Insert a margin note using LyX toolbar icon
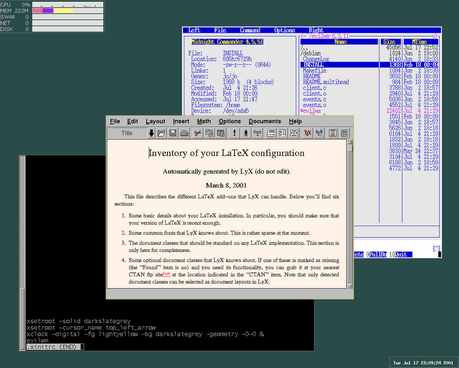Screen dimensions: 459x368 [x=282, y=133]
